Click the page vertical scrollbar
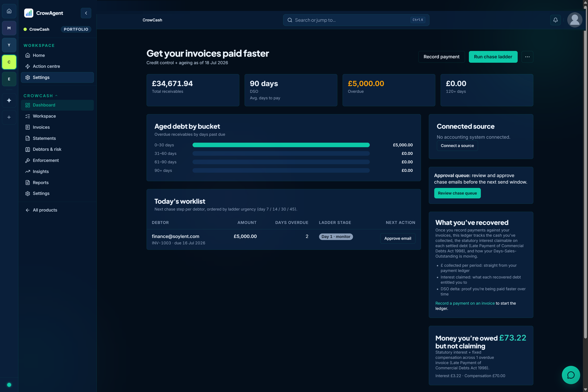 pyautogui.click(x=585, y=172)
